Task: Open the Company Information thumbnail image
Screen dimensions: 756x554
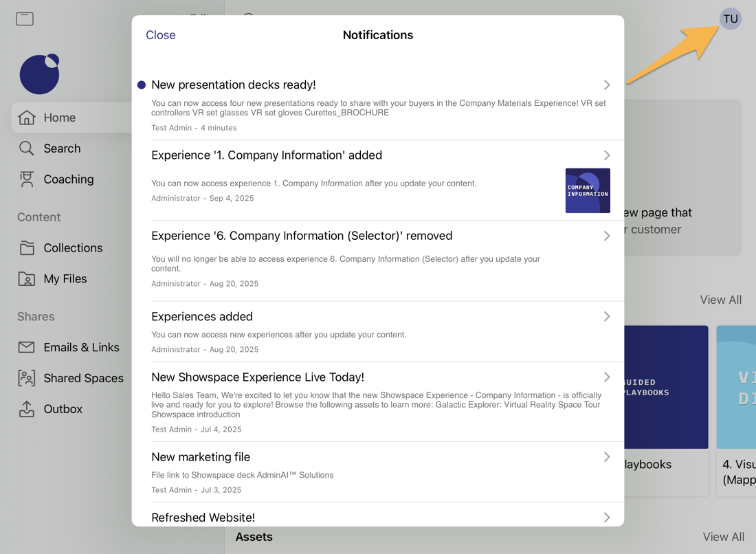Action: tap(588, 189)
